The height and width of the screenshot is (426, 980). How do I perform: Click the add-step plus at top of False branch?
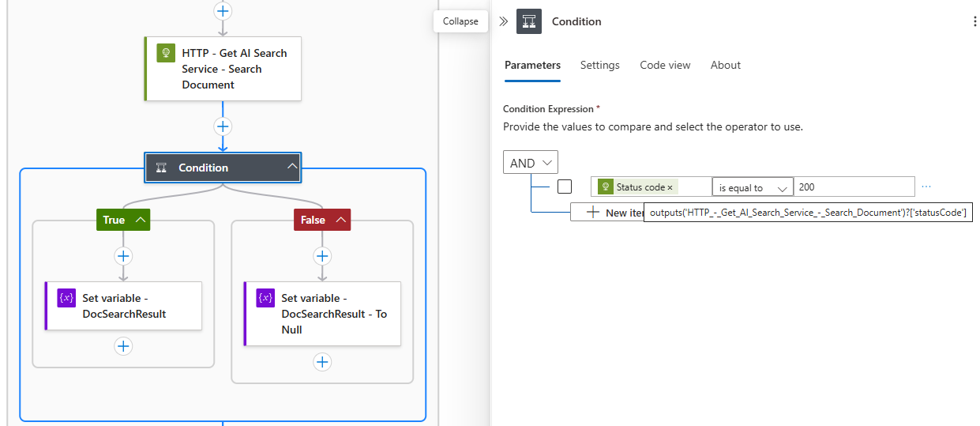tap(322, 255)
